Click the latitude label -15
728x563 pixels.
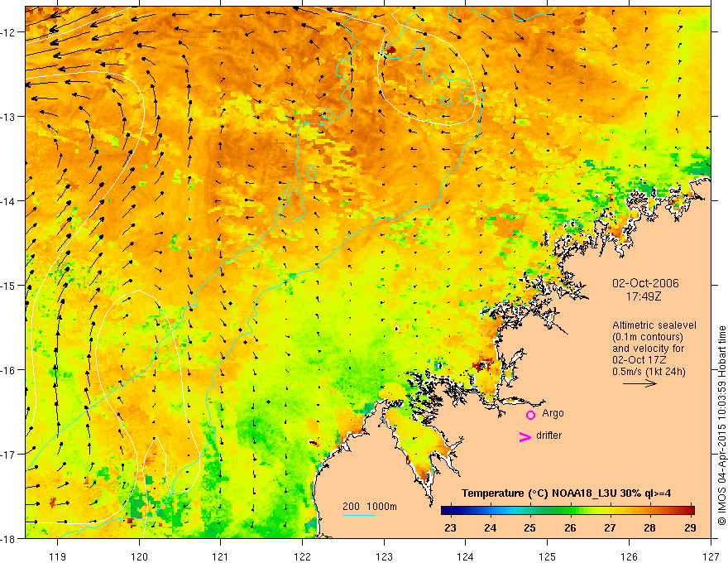[9, 285]
